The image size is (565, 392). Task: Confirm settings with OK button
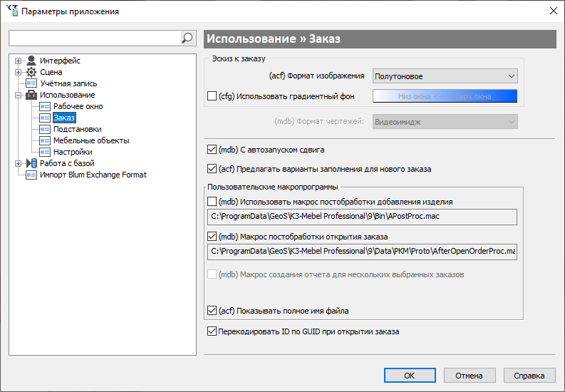pyautogui.click(x=410, y=376)
